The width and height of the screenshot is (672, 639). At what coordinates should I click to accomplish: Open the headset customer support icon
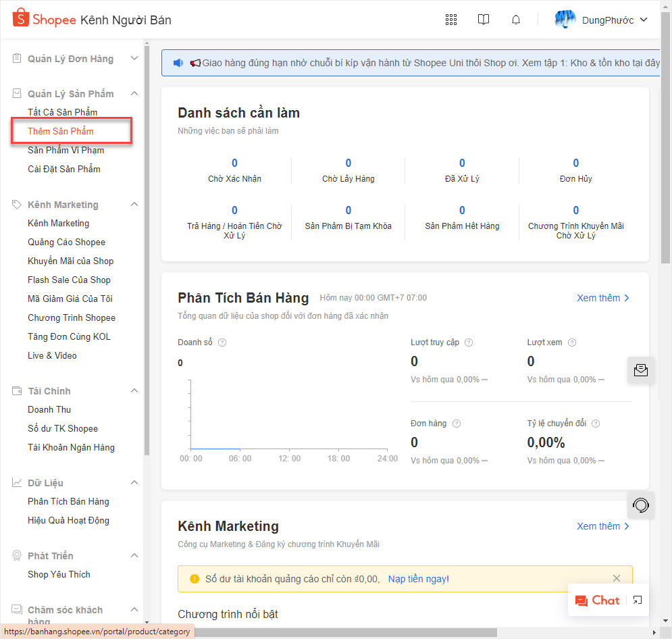click(641, 505)
